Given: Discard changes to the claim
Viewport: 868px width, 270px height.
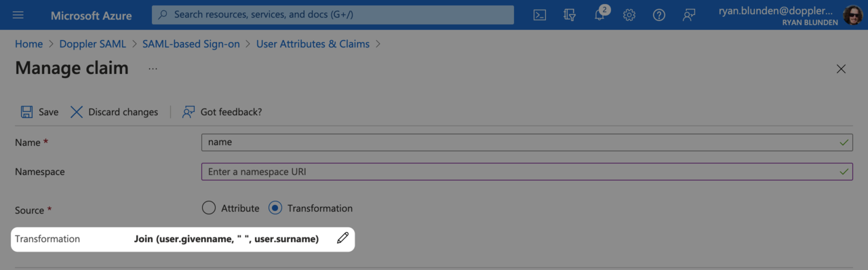Looking at the screenshot, I should 114,112.
